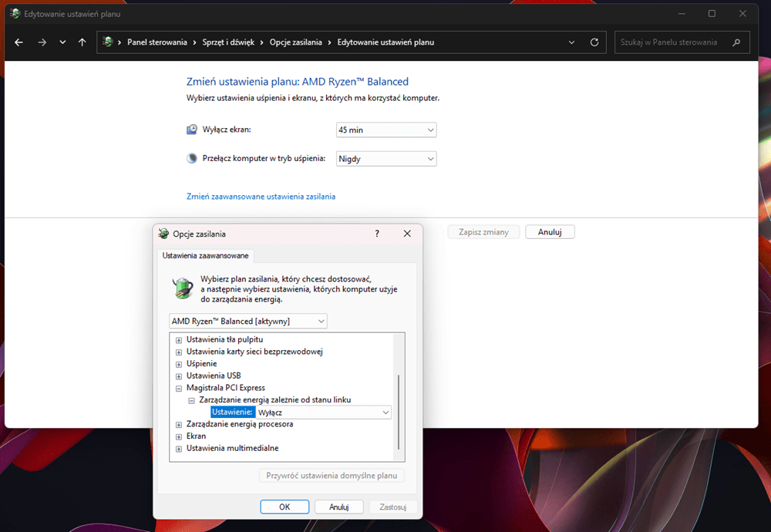
Task: Select 'Zarządzanie energią procesora' tree label
Action: point(240,424)
